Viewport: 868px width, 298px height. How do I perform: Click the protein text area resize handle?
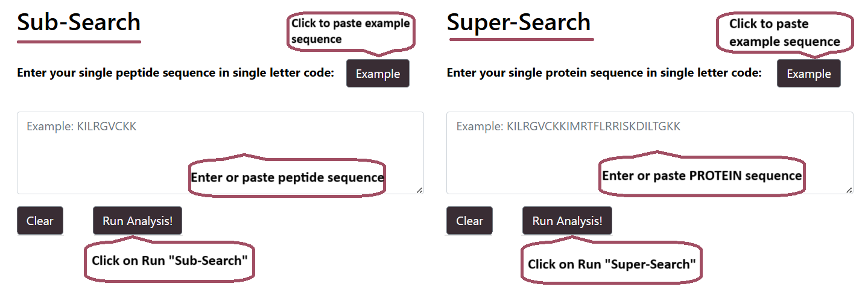(x=849, y=190)
